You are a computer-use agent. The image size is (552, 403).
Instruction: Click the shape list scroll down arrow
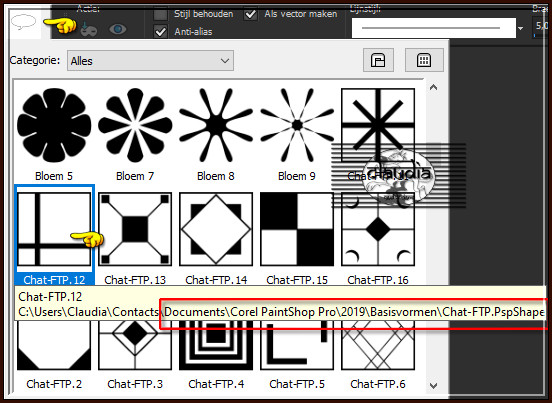(x=433, y=385)
